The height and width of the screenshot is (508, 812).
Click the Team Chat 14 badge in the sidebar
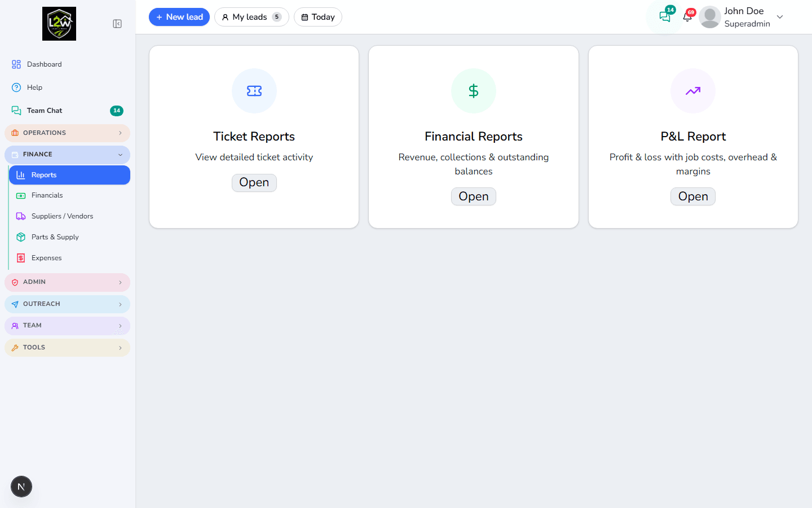117,111
